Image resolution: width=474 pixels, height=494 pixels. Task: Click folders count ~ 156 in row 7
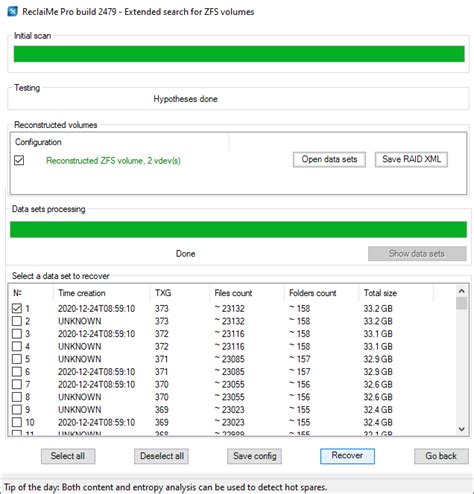pyautogui.click(x=300, y=385)
